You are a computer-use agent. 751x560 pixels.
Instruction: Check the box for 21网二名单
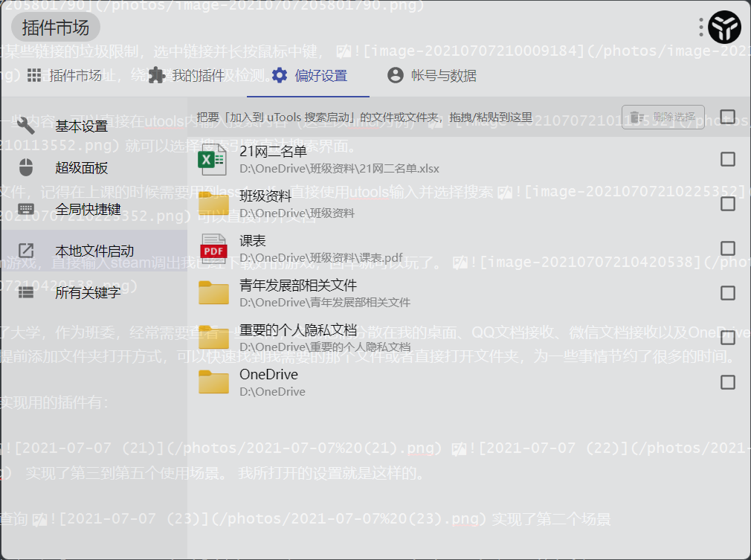point(728,159)
